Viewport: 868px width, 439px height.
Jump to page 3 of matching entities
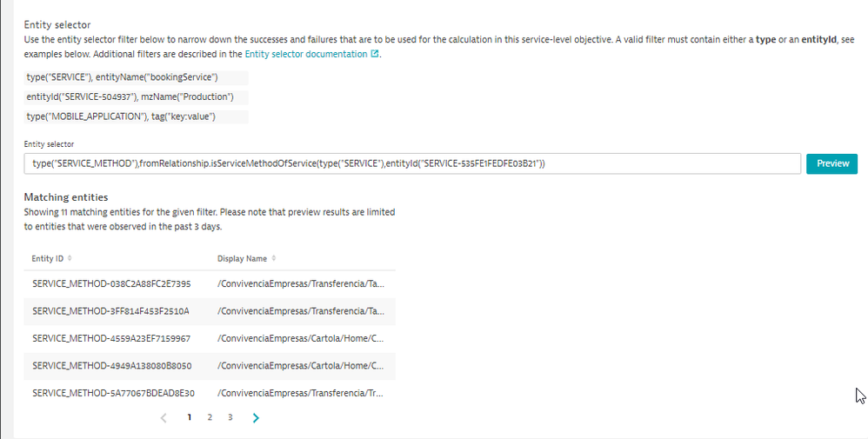point(230,417)
